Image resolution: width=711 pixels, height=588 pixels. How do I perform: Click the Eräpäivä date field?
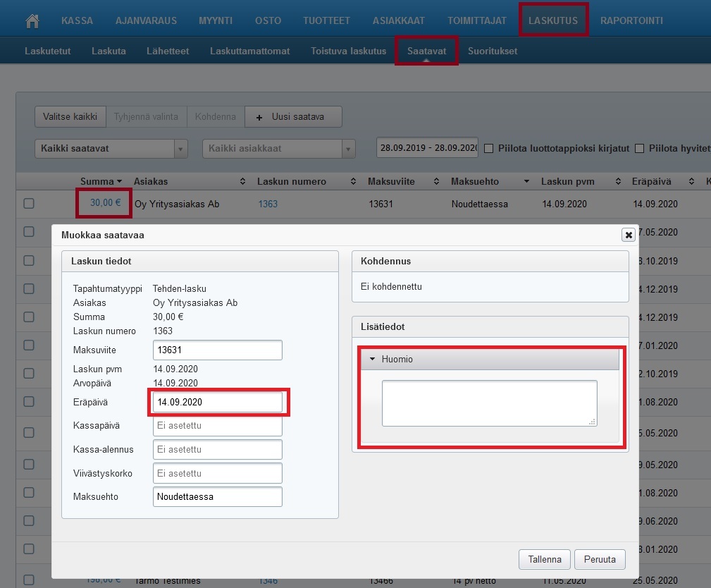(217, 403)
